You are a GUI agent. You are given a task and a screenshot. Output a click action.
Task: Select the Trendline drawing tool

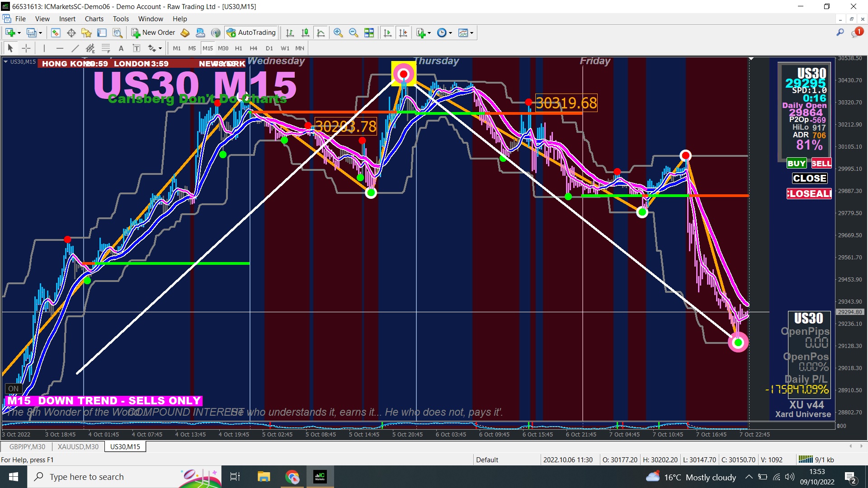[75, 48]
